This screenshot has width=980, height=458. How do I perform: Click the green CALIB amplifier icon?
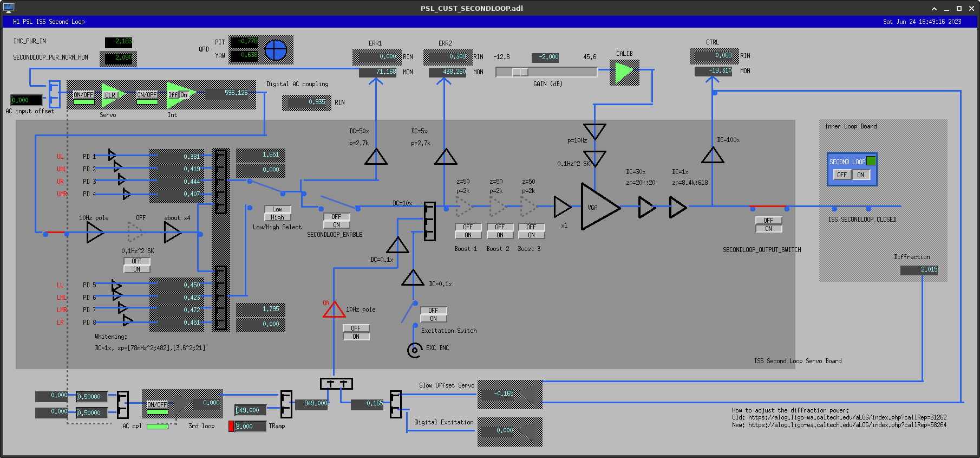(624, 72)
